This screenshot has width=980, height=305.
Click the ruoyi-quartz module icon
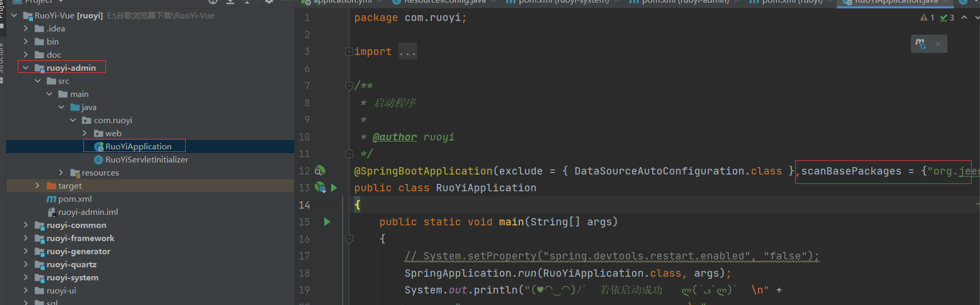pyautogui.click(x=39, y=265)
